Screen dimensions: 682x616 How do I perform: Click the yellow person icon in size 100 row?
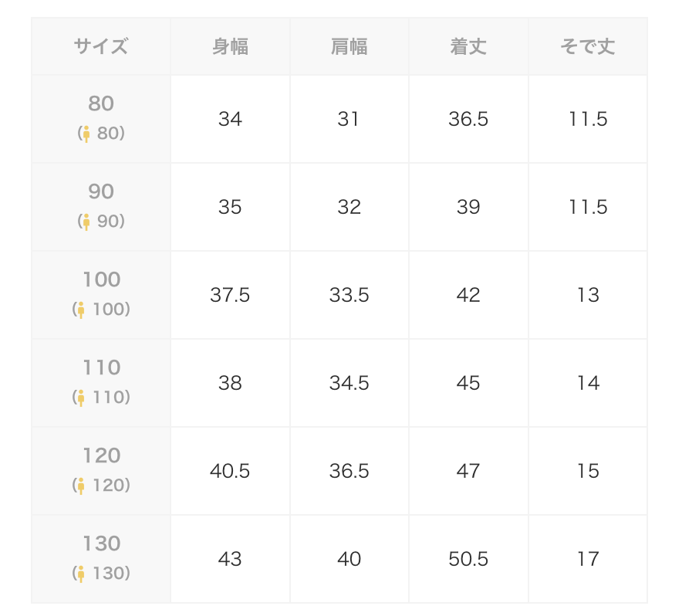click(x=81, y=310)
